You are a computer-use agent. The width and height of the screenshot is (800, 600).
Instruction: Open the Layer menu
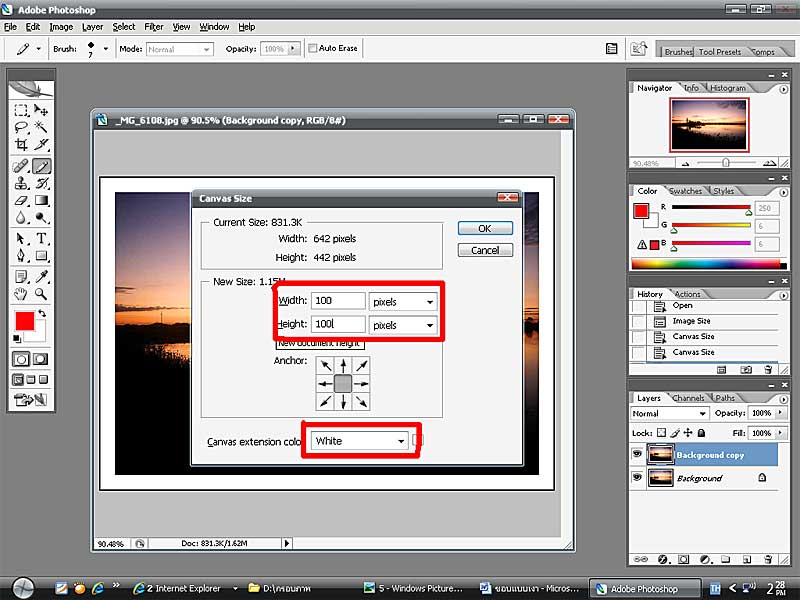[92, 27]
